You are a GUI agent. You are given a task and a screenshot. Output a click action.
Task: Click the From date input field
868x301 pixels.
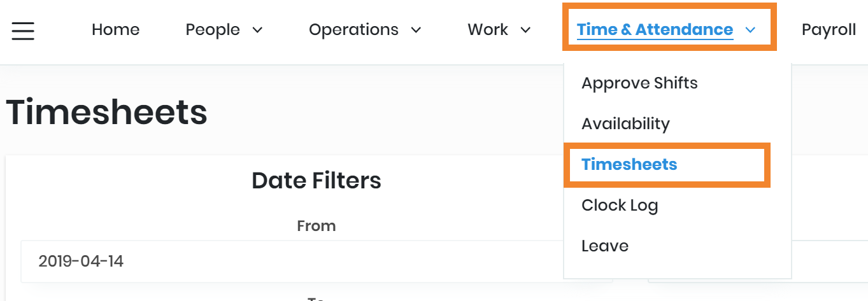point(287,261)
